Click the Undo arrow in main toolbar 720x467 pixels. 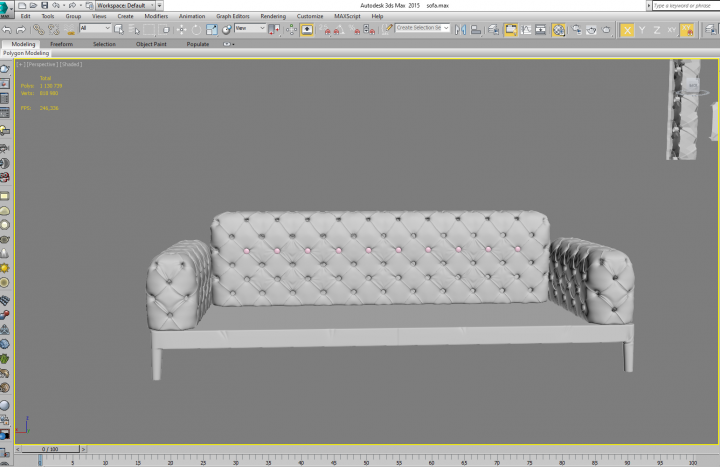[x=7, y=30]
